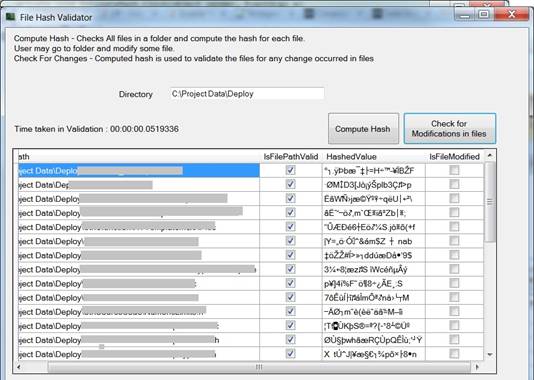This screenshot has height=380, width=534.
Task: Click the vertical scrollbar up arrow
Action: point(490,156)
